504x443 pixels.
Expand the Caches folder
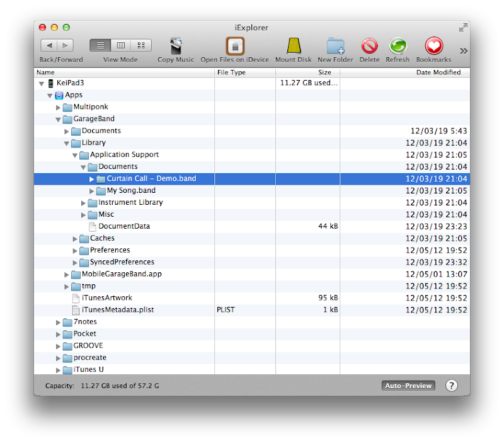click(x=75, y=239)
